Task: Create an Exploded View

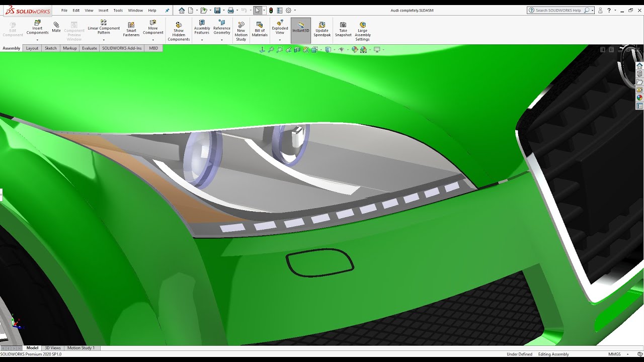Action: click(x=280, y=28)
